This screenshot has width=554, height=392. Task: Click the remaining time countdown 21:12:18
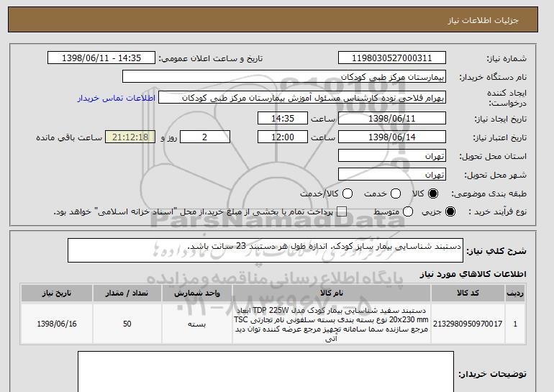click(x=130, y=137)
